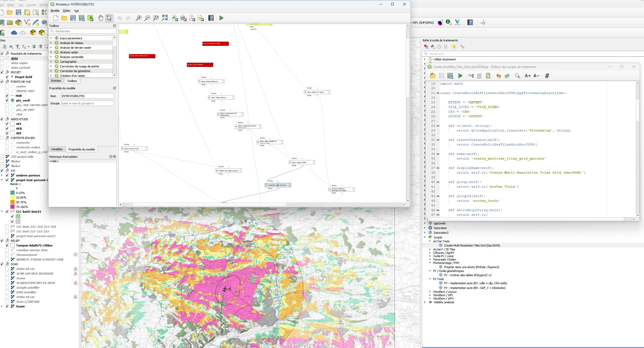Open Vue menu in Modeleur
Image resolution: width=644 pixels, height=348 pixels.
coord(76,11)
